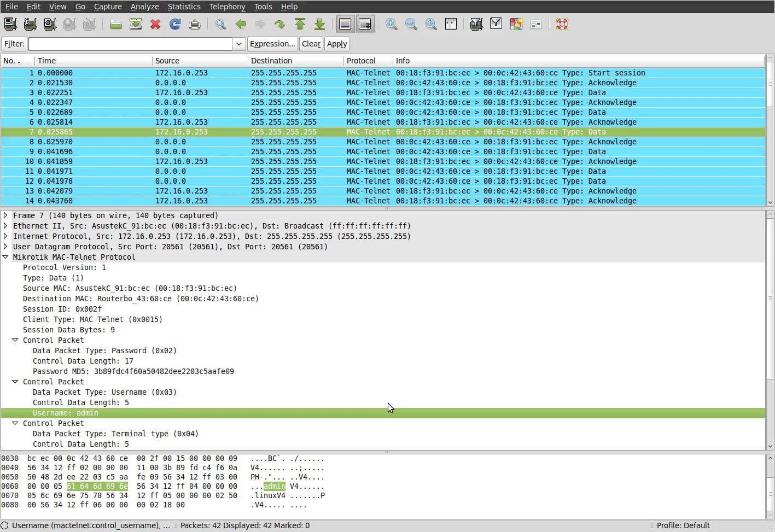Click inside the filter text field

(131, 44)
